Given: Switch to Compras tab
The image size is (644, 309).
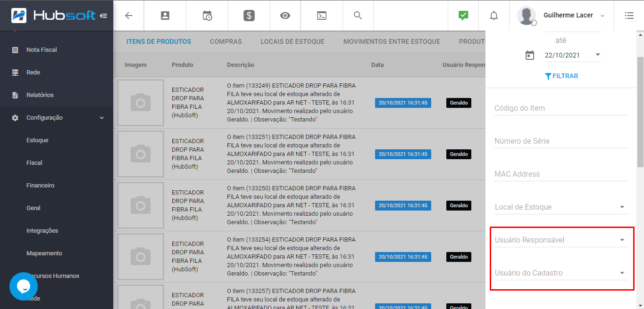Looking at the screenshot, I should point(226,41).
